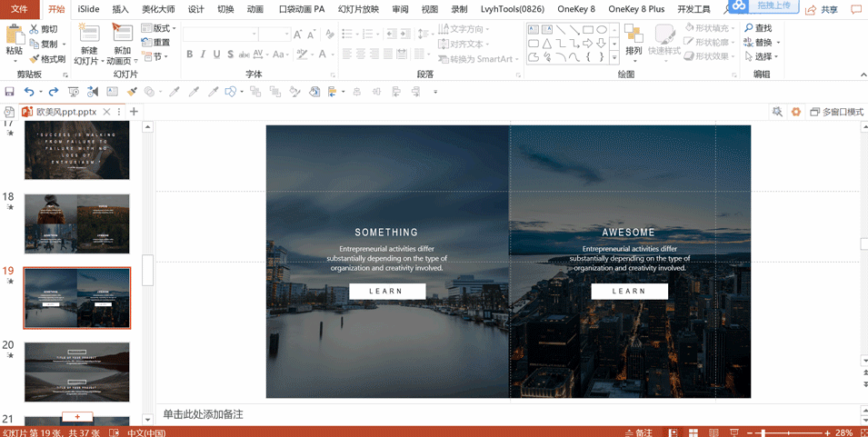
Task: Toggle Underline formatting
Action: click(216, 55)
